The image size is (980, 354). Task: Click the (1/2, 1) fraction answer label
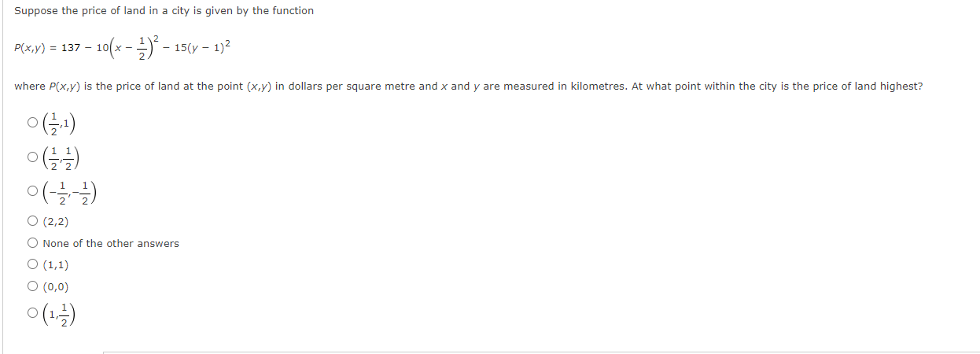click(x=59, y=123)
